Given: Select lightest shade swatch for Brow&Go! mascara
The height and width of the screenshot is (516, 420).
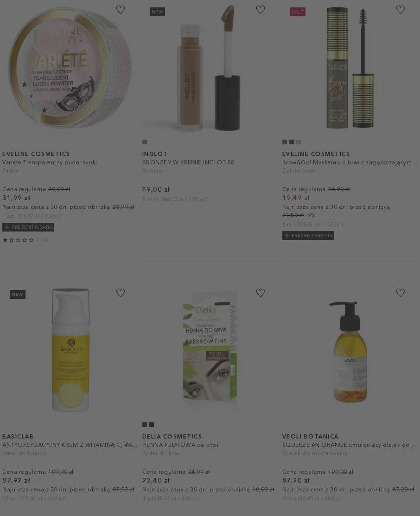Looking at the screenshot, I should [x=298, y=142].
